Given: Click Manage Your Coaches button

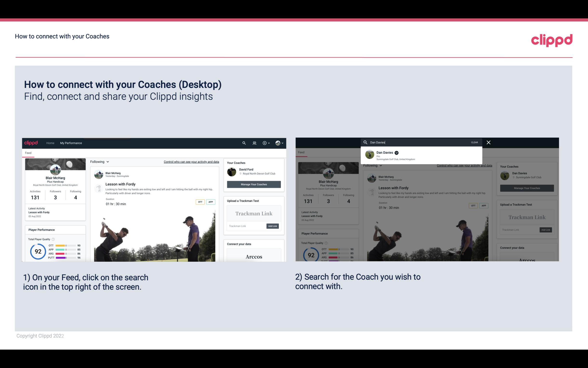Looking at the screenshot, I should point(254,184).
